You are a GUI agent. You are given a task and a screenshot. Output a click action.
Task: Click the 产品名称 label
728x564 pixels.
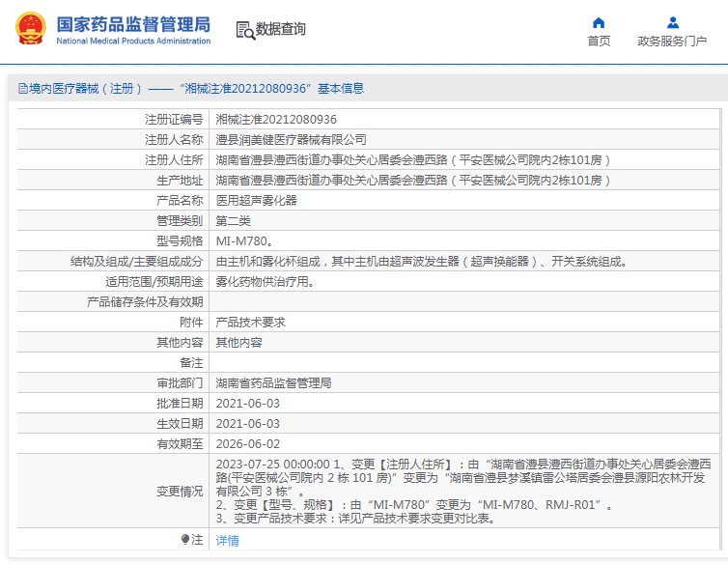click(x=180, y=201)
